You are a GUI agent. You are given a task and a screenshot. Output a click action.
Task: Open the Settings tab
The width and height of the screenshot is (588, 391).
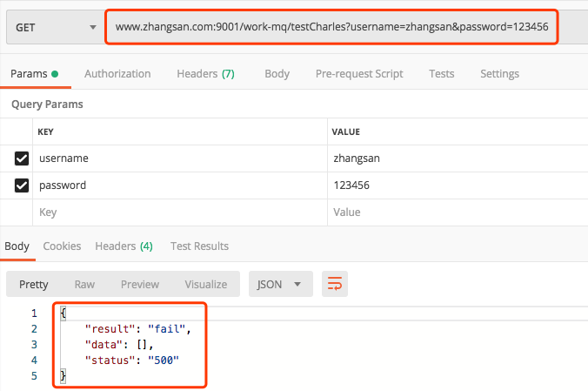[x=499, y=74]
